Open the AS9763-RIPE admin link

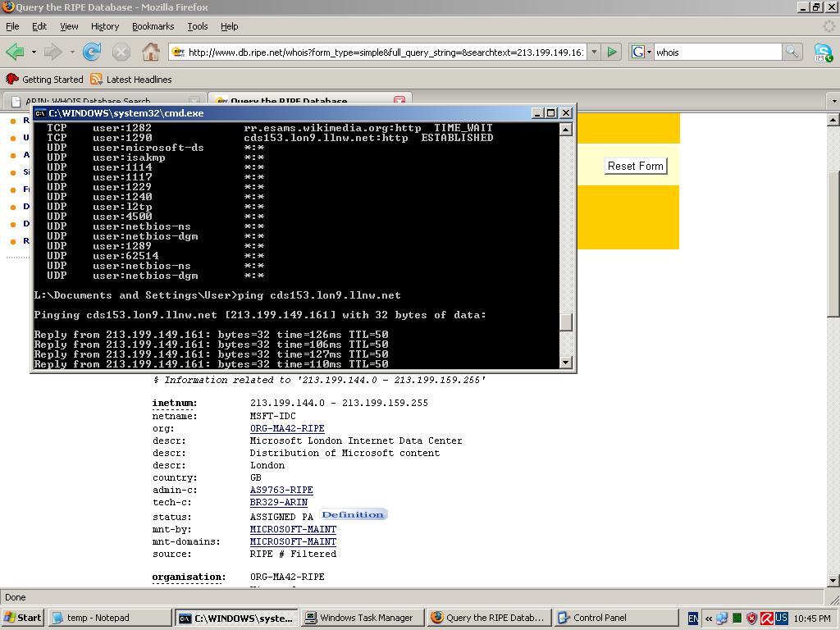tap(281, 491)
